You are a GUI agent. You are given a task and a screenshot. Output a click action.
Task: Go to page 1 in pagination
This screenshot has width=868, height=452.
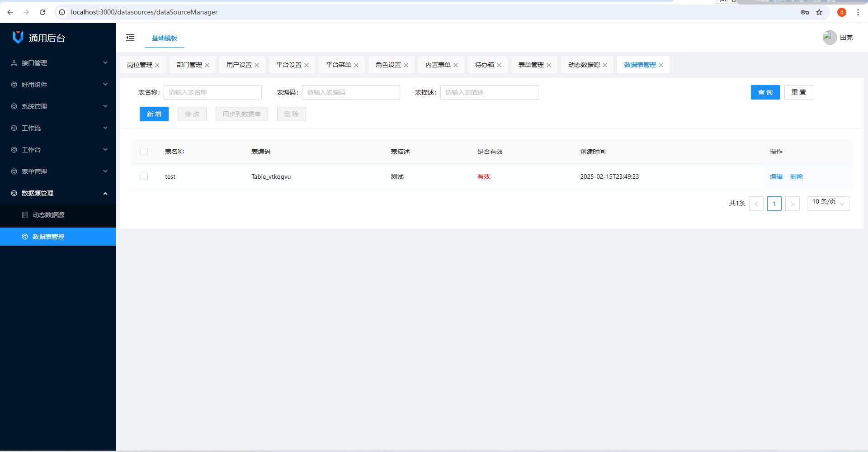coord(774,204)
